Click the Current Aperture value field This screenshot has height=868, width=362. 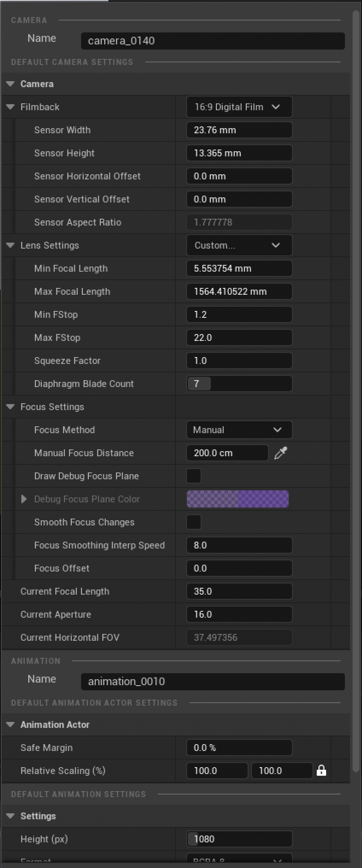pyautogui.click(x=239, y=614)
